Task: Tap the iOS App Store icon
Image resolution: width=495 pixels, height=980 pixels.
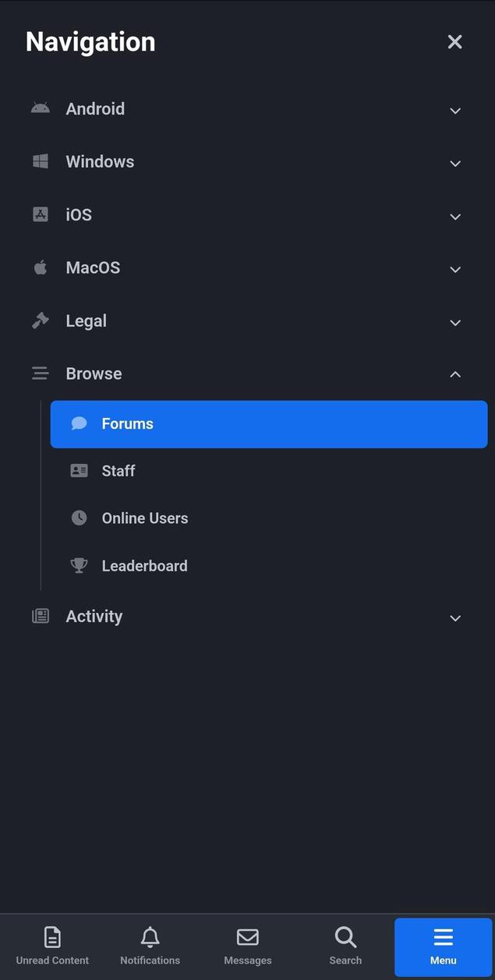Action: (40, 214)
